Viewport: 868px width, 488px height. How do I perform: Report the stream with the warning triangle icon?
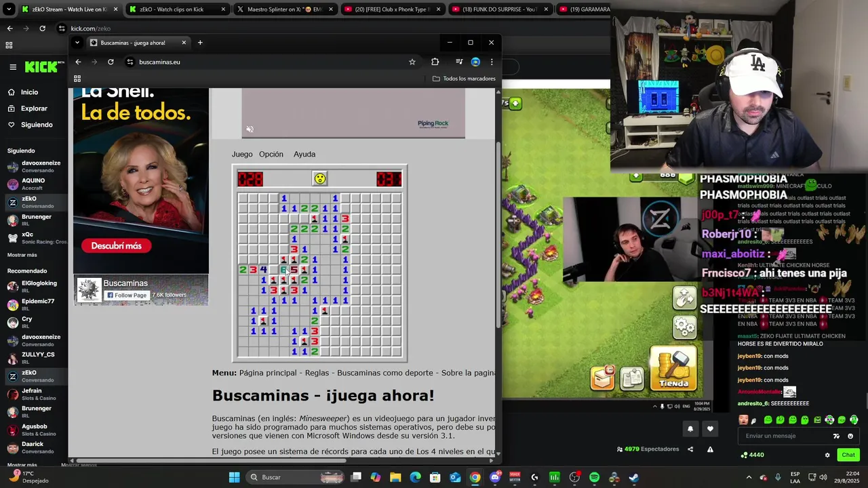(x=710, y=449)
